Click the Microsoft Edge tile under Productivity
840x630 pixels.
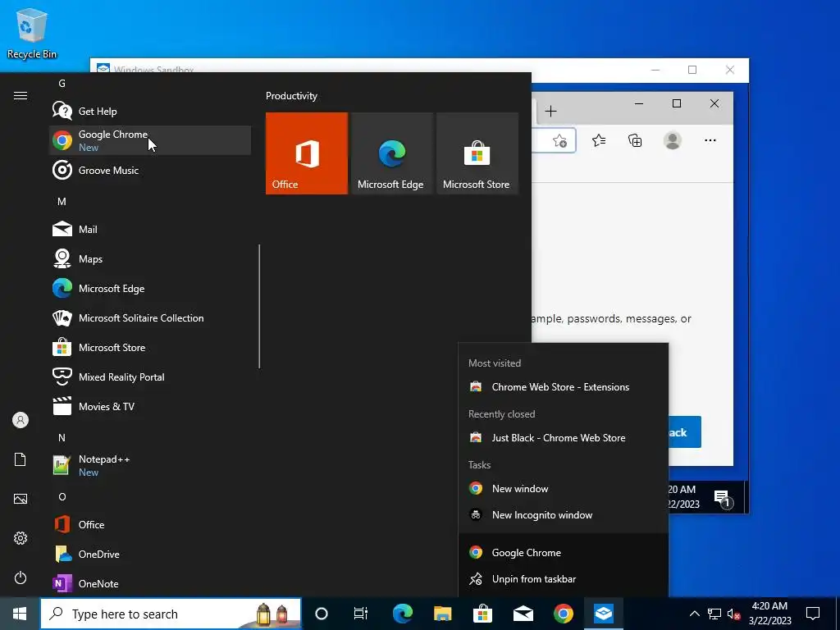391,153
